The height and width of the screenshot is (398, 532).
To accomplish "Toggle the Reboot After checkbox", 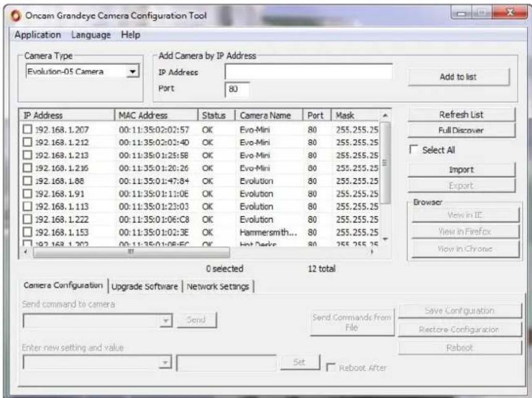I will pyautogui.click(x=330, y=368).
